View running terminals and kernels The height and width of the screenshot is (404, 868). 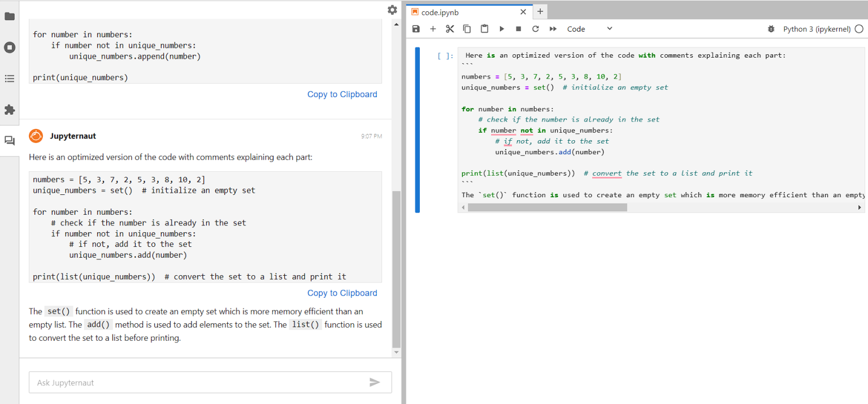(9, 47)
